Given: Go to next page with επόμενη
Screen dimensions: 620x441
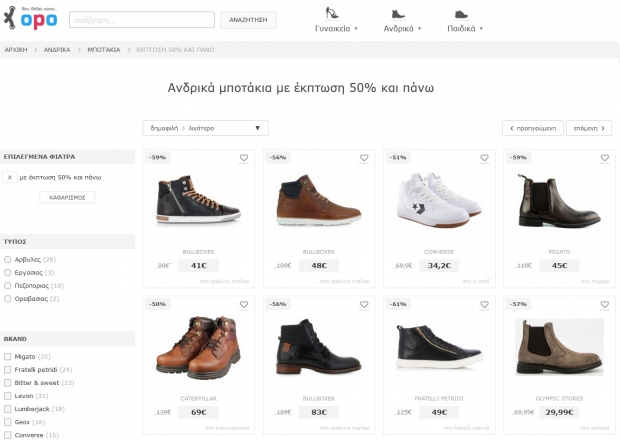Looking at the screenshot, I should (589, 128).
